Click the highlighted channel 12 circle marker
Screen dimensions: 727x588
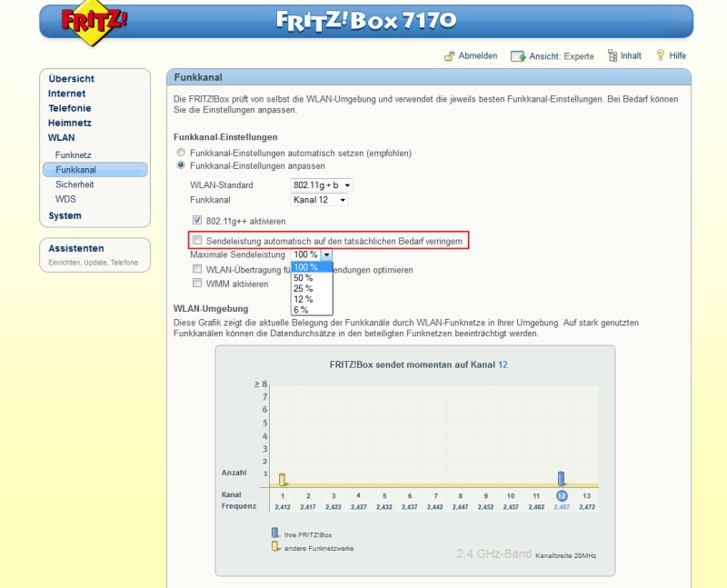tap(562, 495)
